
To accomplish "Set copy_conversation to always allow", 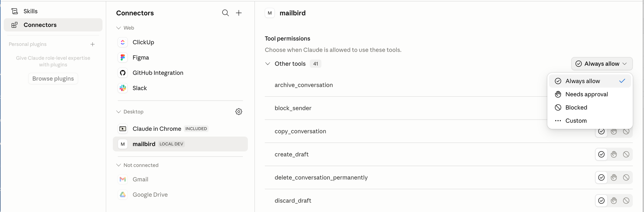I will click(x=601, y=131).
